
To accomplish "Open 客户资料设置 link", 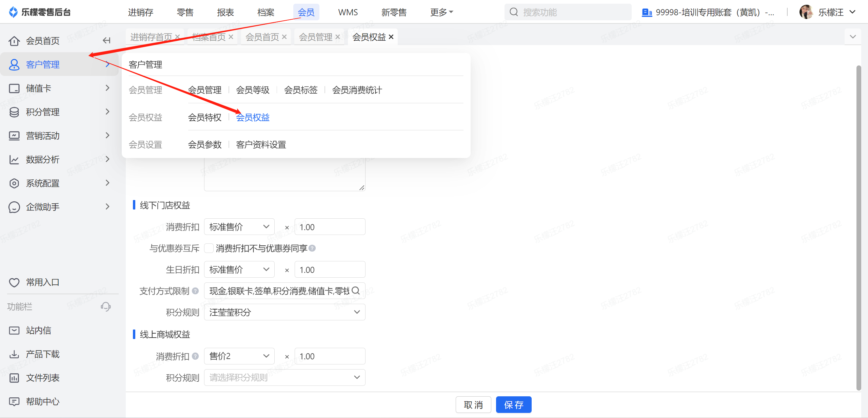I will 261,144.
